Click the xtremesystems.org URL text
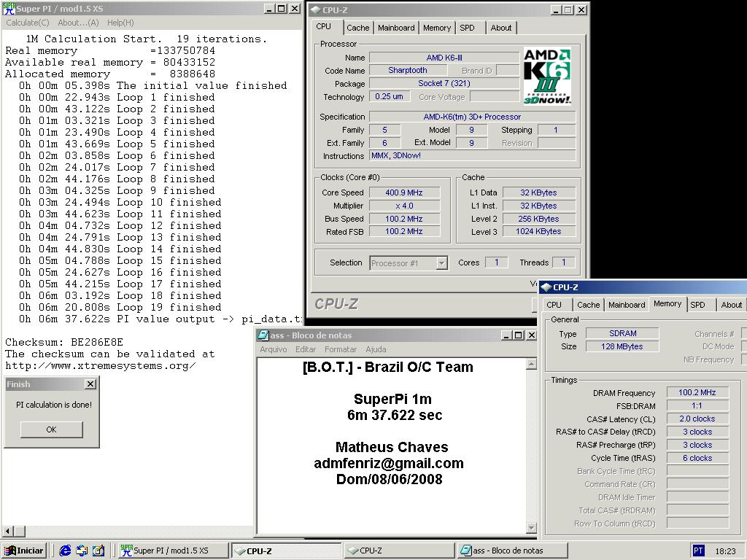The height and width of the screenshot is (560, 747). pyautogui.click(x=101, y=366)
